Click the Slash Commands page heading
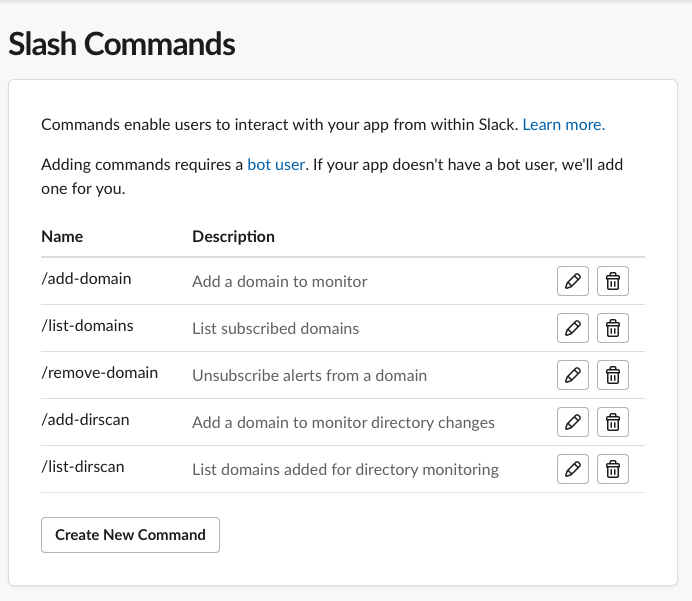The height and width of the screenshot is (601, 692). point(122,44)
